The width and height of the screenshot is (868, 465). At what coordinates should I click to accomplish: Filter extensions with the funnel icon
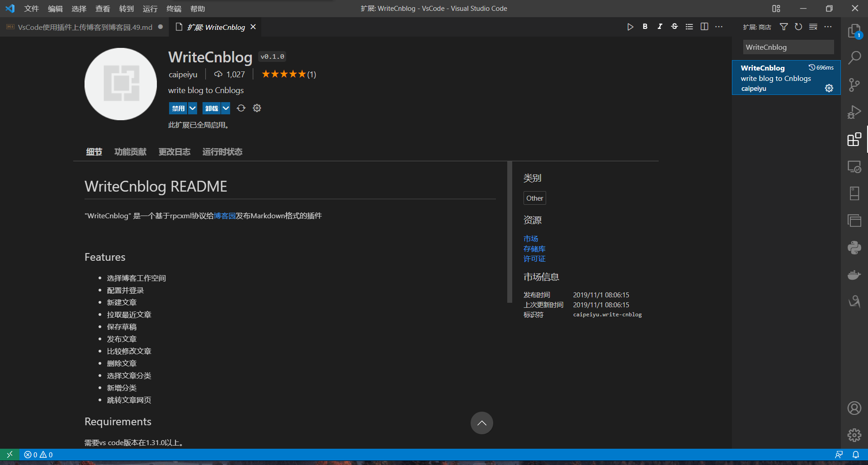[784, 27]
